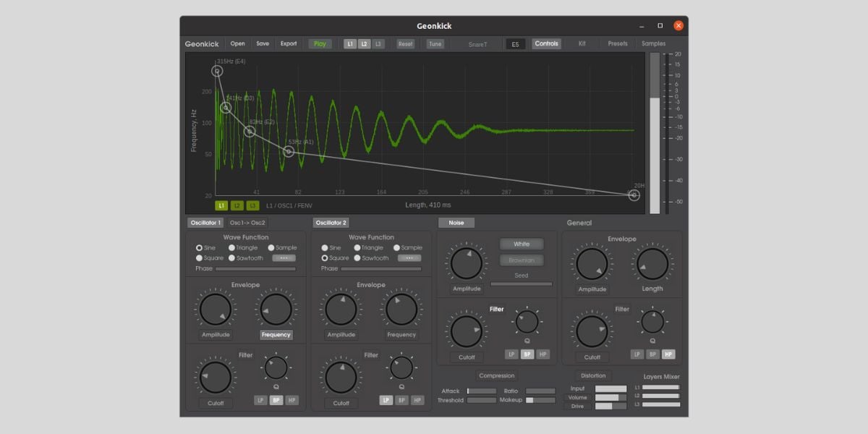The width and height of the screenshot is (868, 434).
Task: Turn the General envelope Amplitude knob
Action: 592,263
